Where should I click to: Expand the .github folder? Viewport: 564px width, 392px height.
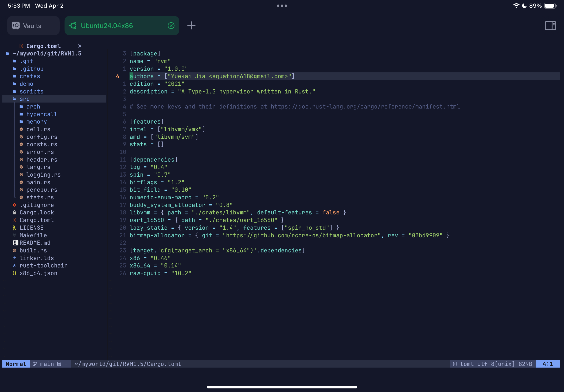point(32,69)
